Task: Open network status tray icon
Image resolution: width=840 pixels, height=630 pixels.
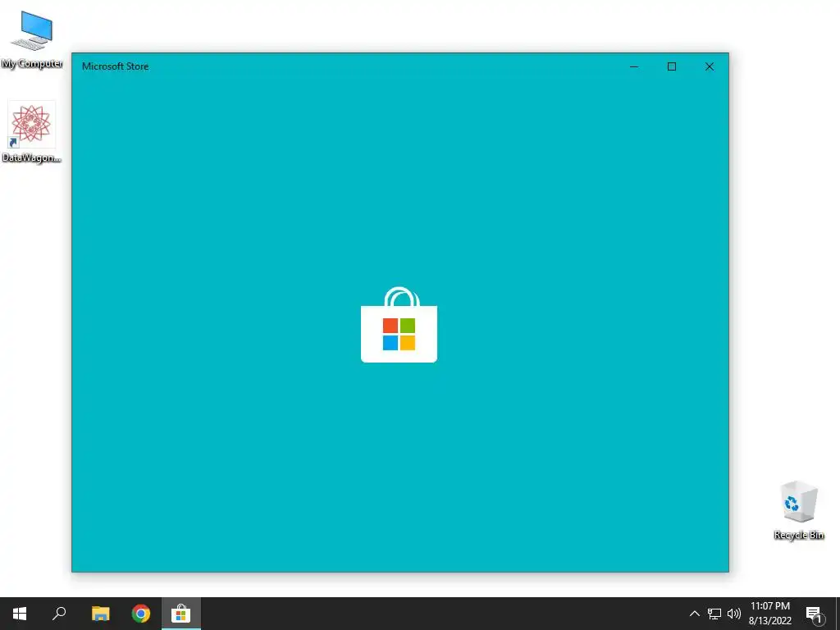Action: tap(714, 614)
